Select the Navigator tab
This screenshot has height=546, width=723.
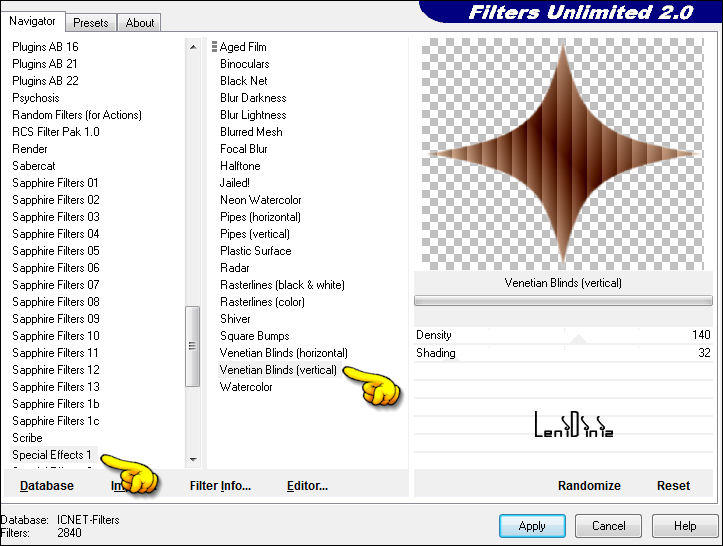33,21
